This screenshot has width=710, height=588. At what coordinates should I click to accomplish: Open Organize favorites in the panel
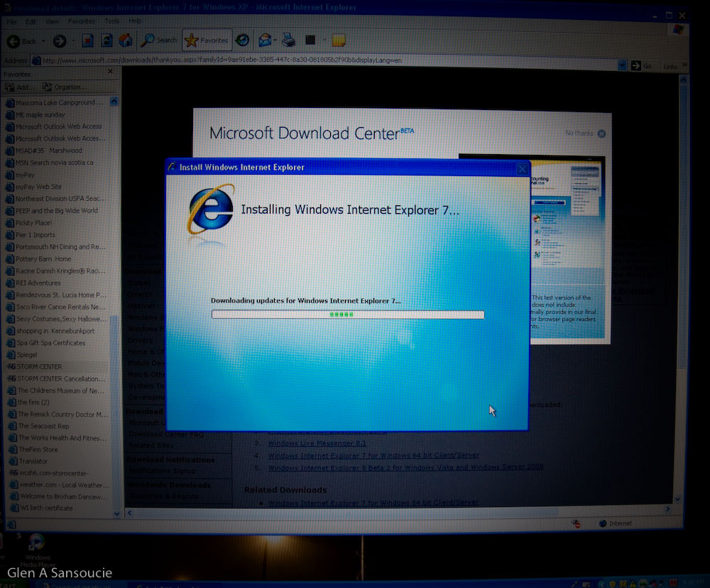click(64, 87)
